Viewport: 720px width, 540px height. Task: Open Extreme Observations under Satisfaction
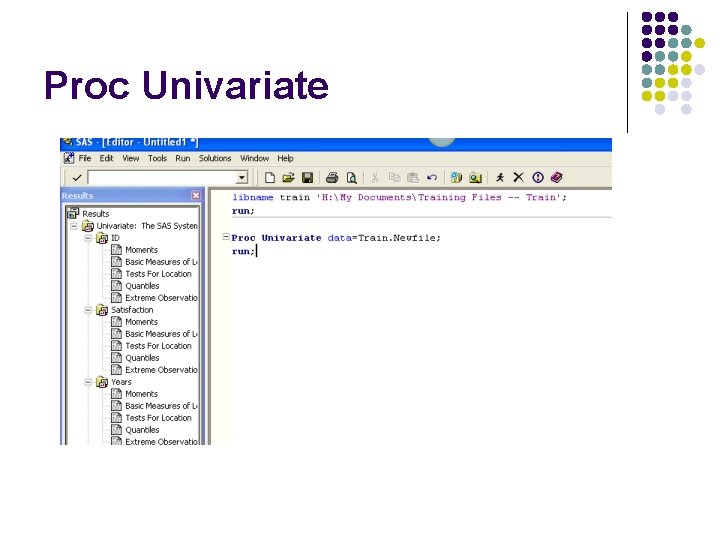pos(154,370)
